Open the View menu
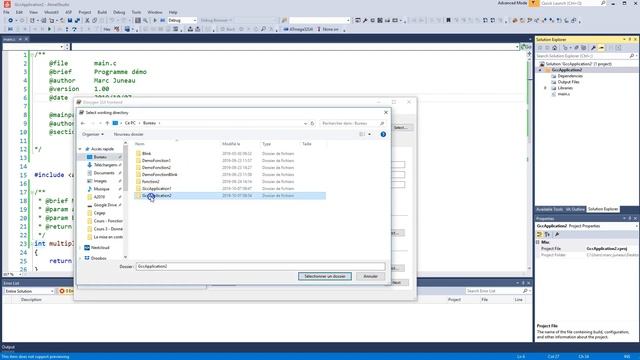 point(33,12)
